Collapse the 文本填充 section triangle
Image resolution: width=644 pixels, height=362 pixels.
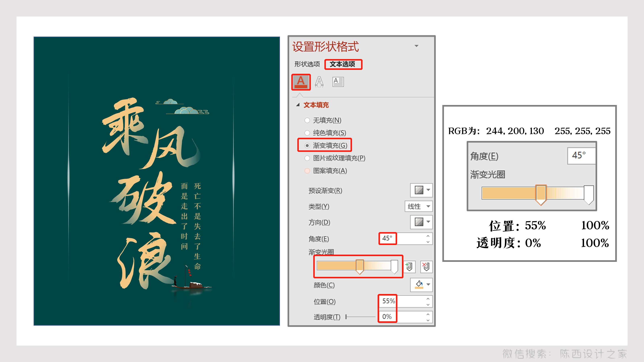298,105
